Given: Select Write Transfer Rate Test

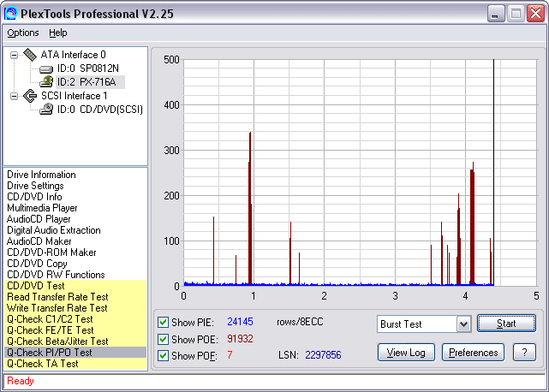Looking at the screenshot, I should tap(75, 308).
